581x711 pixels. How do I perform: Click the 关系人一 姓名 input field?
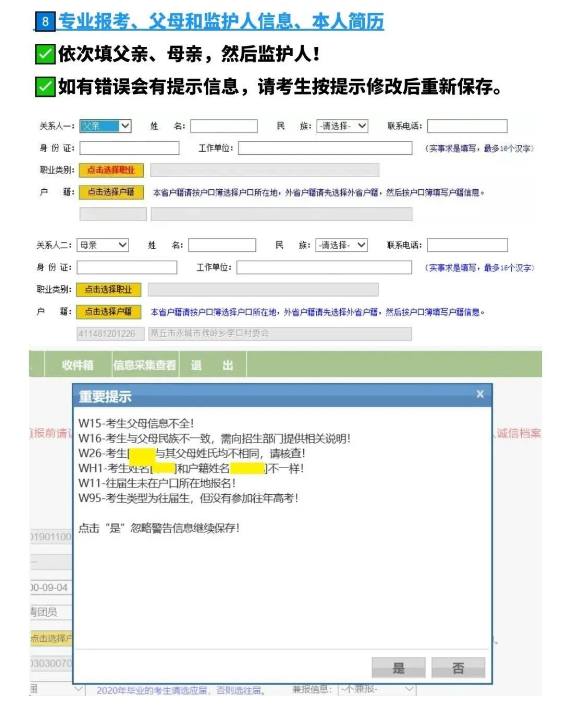coord(224,126)
